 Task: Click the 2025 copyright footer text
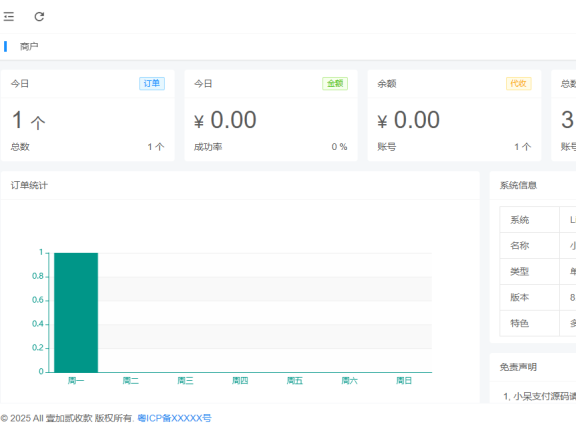coord(66,418)
